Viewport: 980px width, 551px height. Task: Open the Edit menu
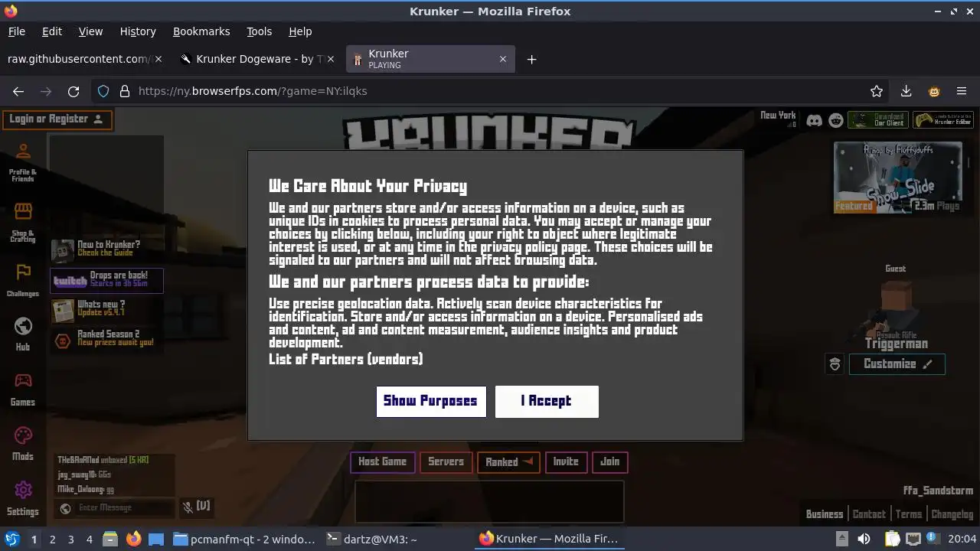pos(52,31)
